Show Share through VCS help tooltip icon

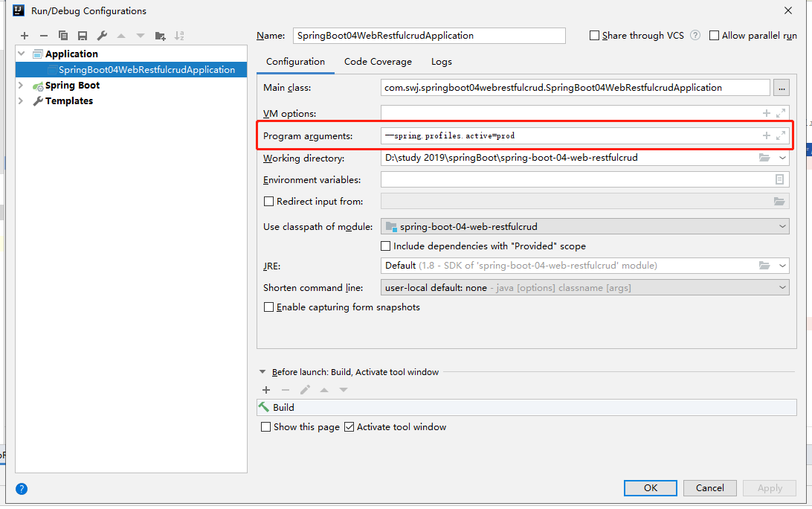point(695,35)
